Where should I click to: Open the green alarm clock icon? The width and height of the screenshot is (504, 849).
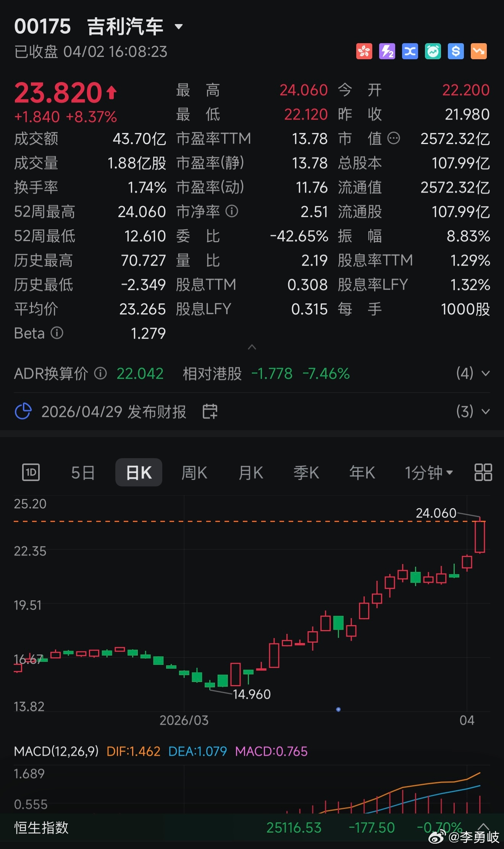click(x=433, y=51)
